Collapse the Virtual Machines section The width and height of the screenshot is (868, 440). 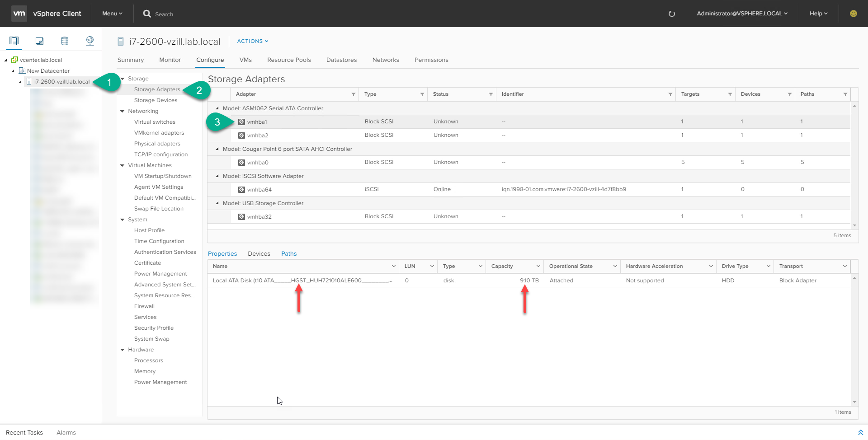pyautogui.click(x=123, y=165)
